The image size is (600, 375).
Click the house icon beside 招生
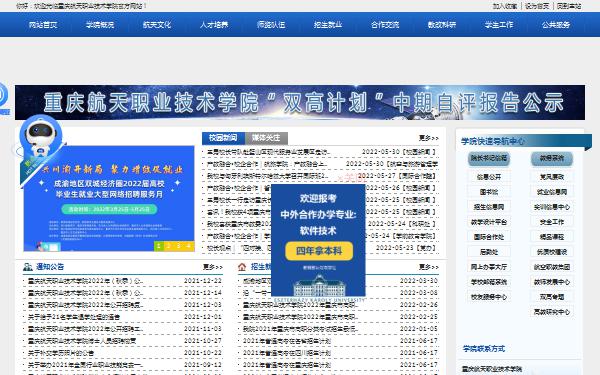[x=242, y=267]
